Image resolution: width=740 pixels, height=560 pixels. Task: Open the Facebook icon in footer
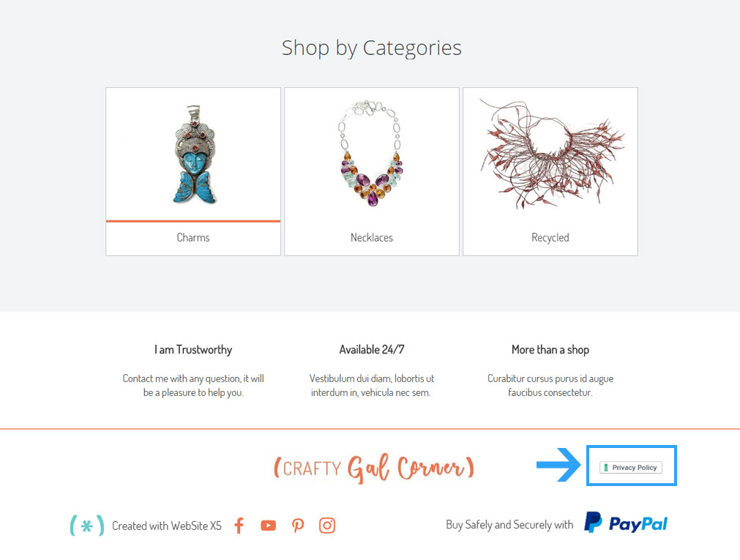[x=239, y=525]
